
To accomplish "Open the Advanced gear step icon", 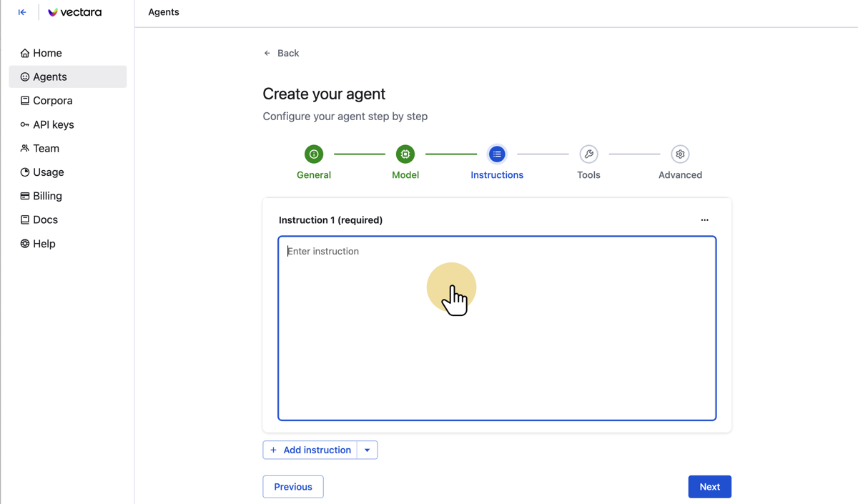I will [680, 154].
